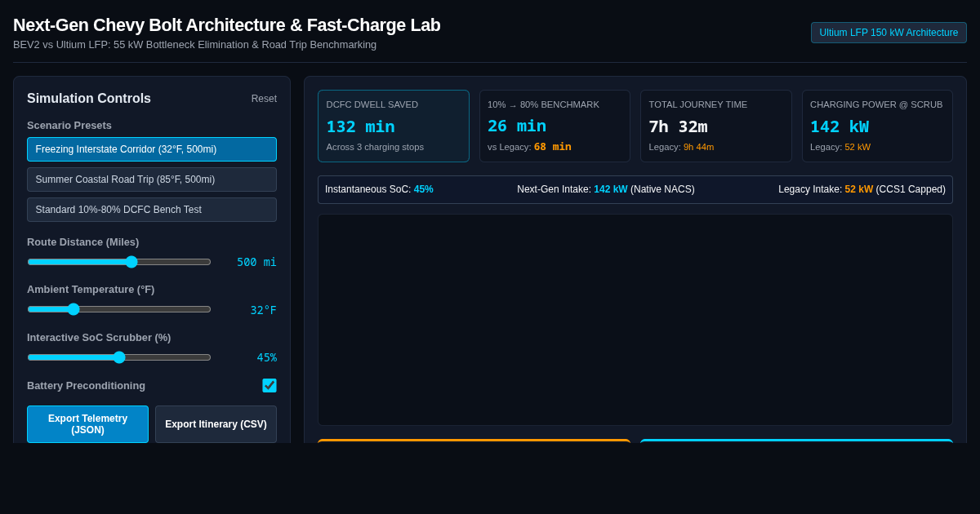Click the Reset link in Simulation Controls
The image size is (980, 514).
[x=264, y=99]
